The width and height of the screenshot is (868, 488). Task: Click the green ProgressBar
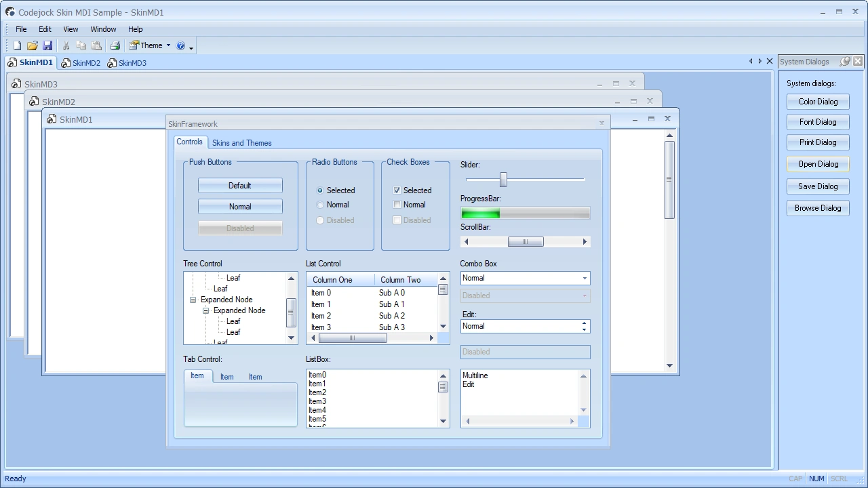(526, 213)
